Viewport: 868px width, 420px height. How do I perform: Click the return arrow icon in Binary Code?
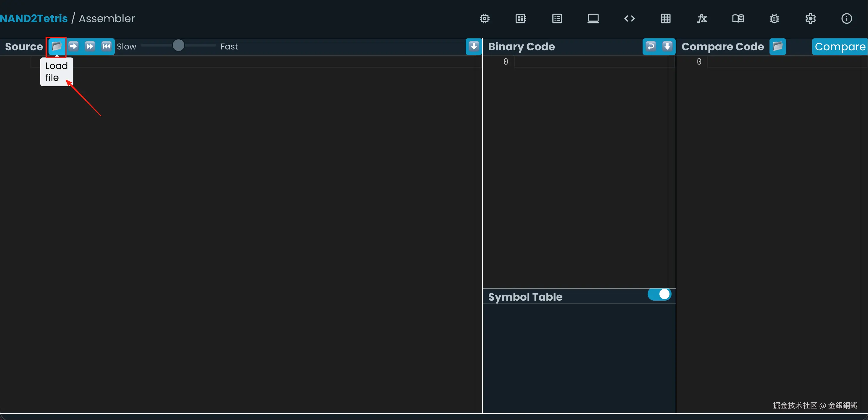[651, 46]
